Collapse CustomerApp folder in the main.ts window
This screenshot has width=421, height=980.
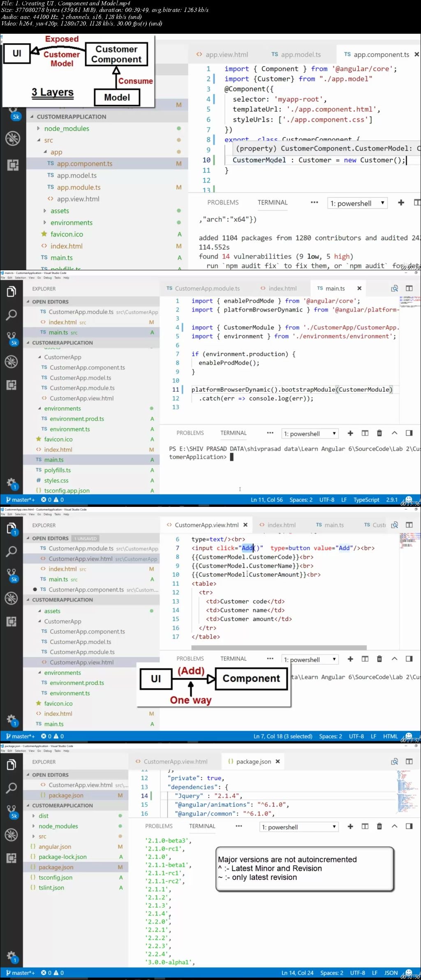[39, 357]
